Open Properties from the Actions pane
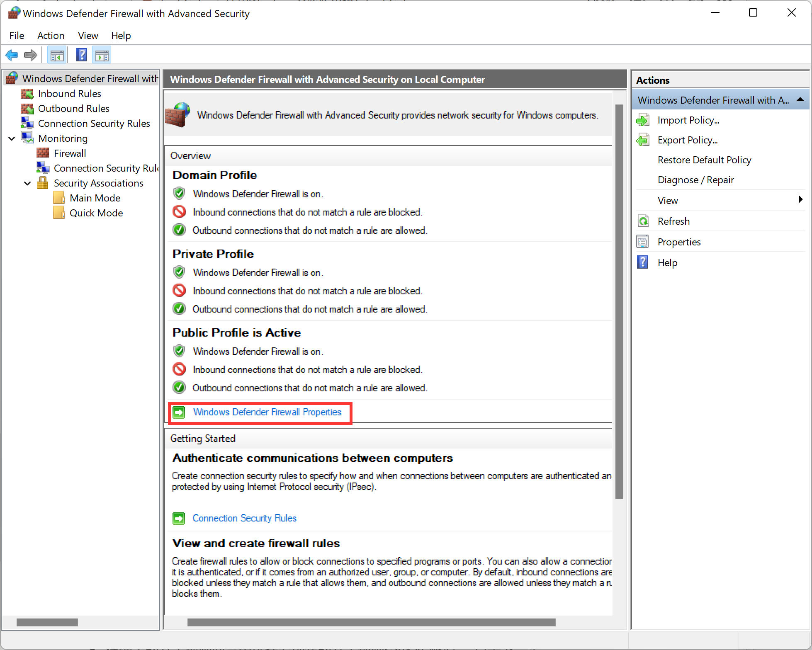 coord(679,242)
